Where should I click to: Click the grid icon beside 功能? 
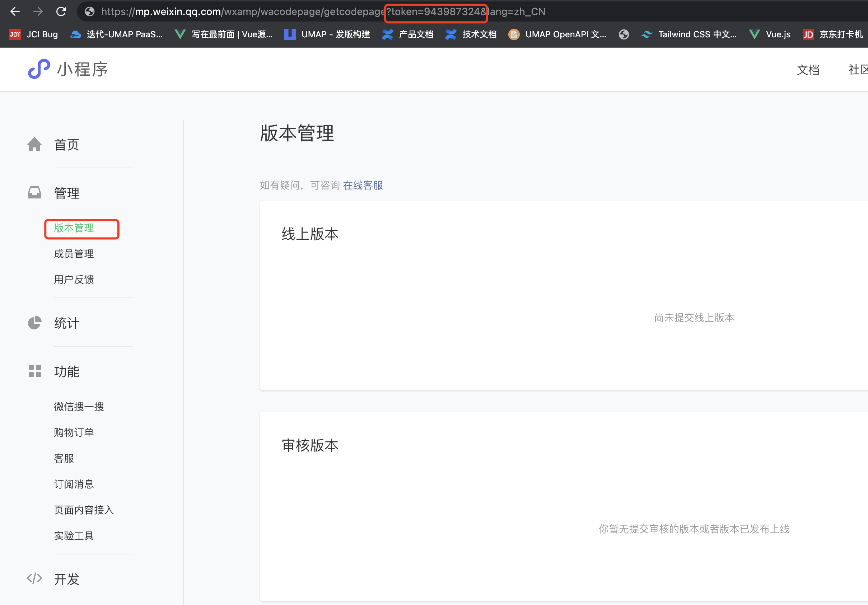(x=34, y=371)
